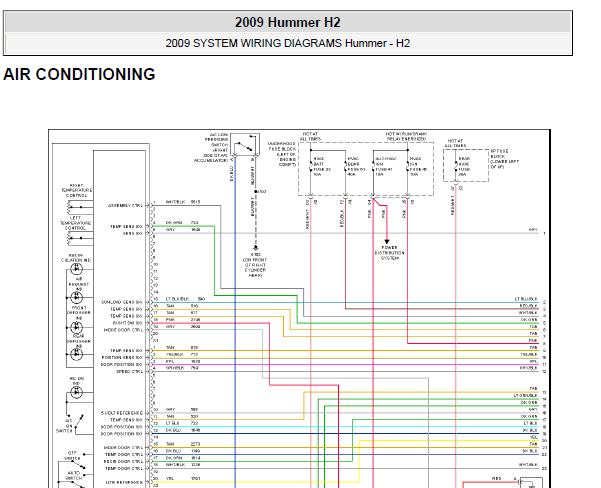Click the AIR CONDITIONING heading
This screenshot has height=488, width=601.
pos(79,74)
